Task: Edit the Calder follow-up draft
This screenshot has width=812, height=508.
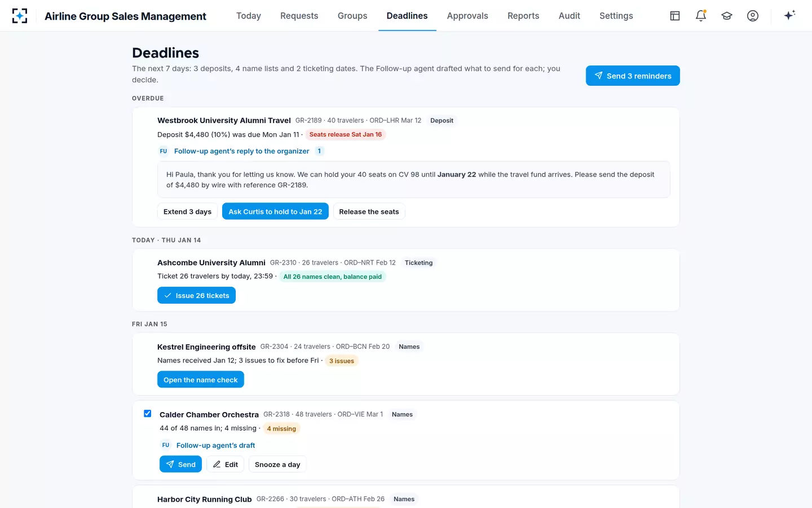Action: [x=226, y=465]
